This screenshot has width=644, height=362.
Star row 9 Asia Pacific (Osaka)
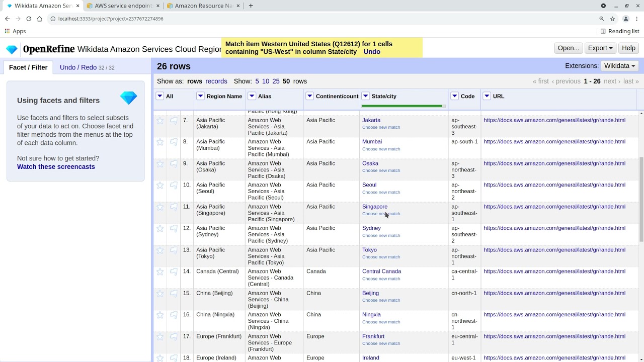coord(160,164)
